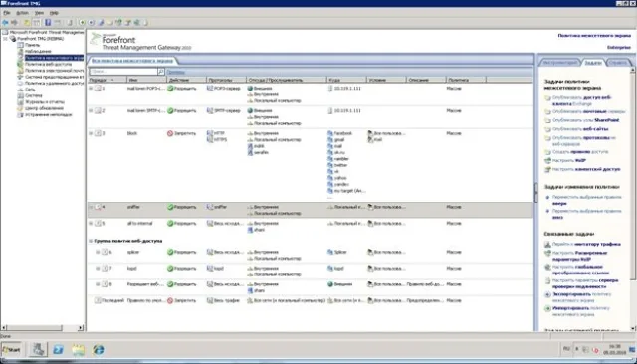Click the Facebook URL set icon in the block rule

point(330,133)
